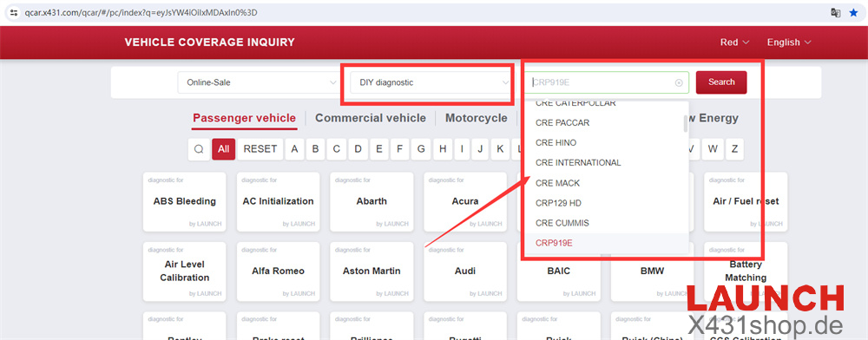Filter brands by letter C

pyautogui.click(x=337, y=149)
